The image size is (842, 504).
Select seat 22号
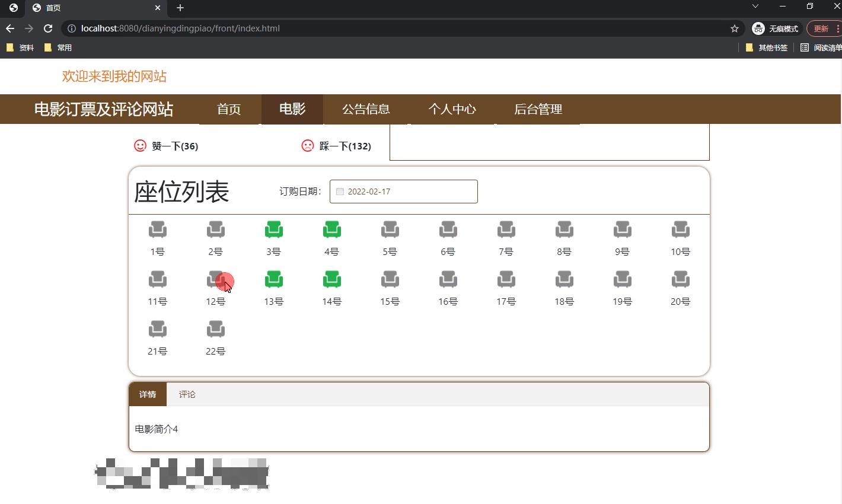(x=216, y=329)
